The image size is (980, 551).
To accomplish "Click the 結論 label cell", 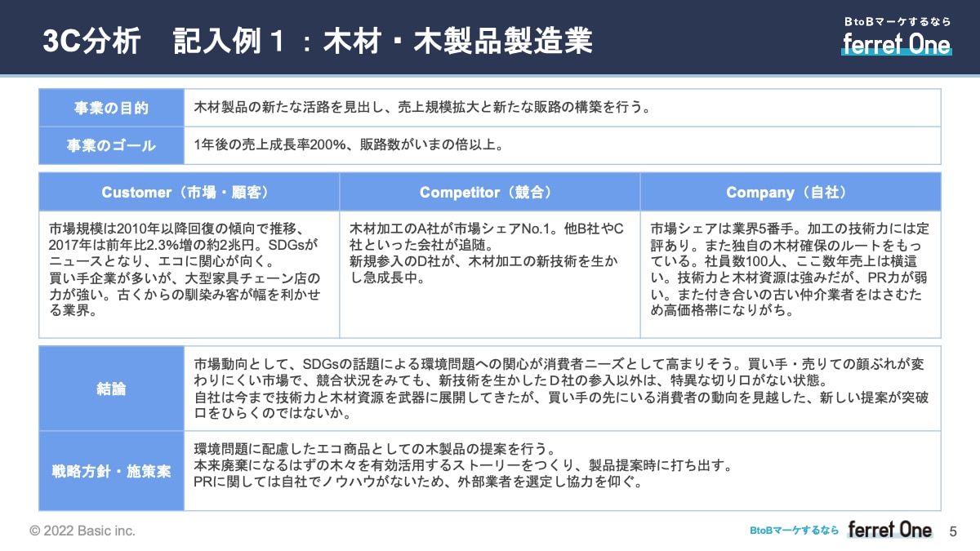I will (111, 389).
